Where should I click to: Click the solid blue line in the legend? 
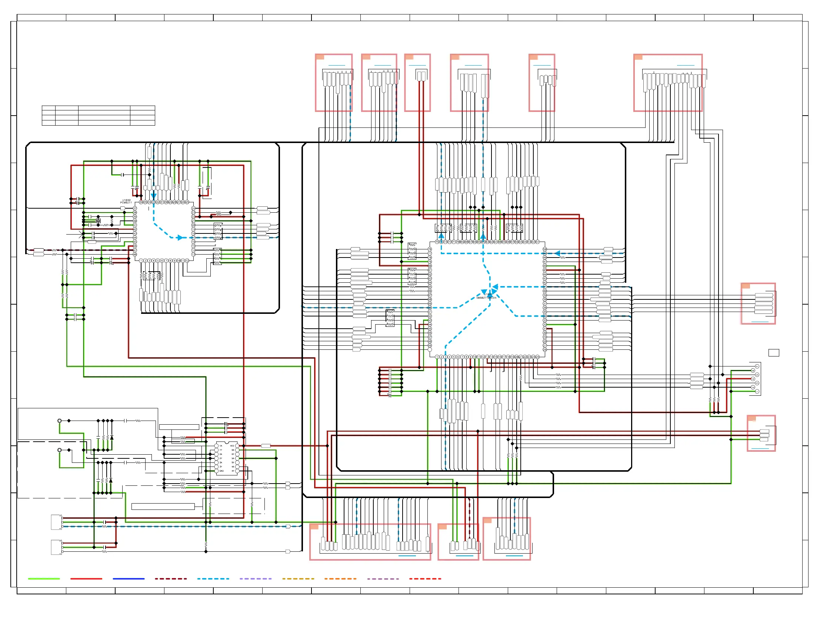pos(129,579)
